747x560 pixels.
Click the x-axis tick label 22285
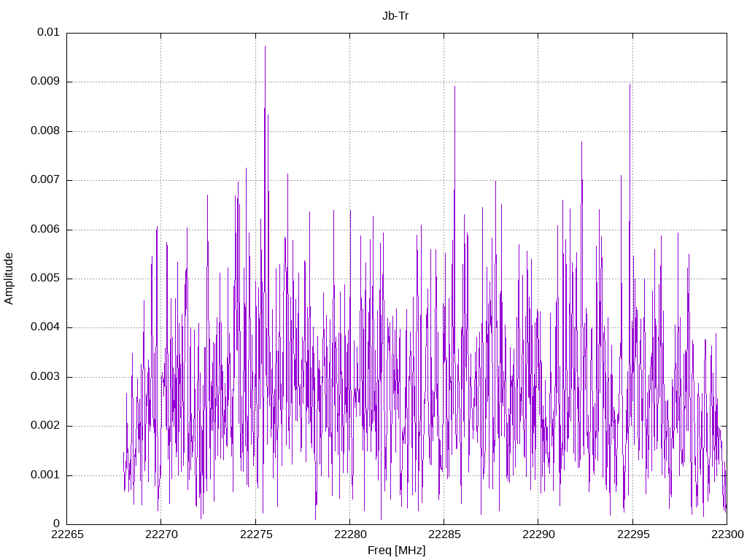[x=444, y=534]
